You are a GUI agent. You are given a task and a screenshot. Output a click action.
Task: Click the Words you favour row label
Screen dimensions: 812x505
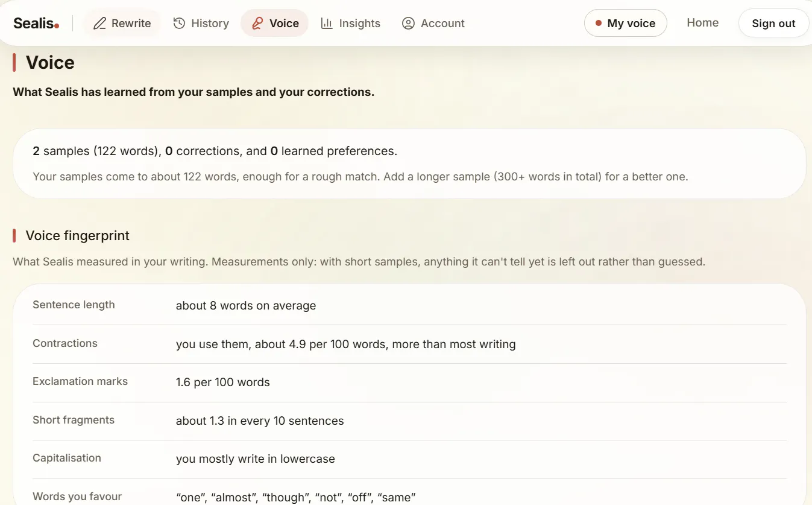click(77, 497)
